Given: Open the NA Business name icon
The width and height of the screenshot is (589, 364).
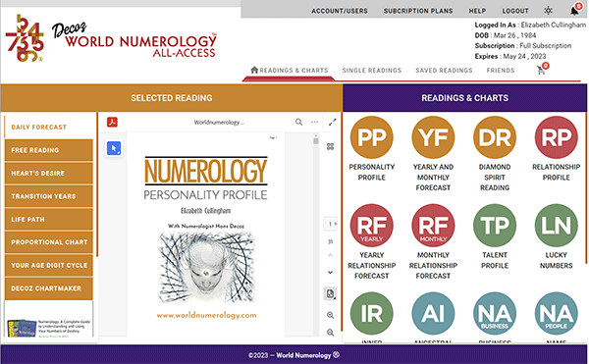Looking at the screenshot, I should pyautogui.click(x=495, y=314).
